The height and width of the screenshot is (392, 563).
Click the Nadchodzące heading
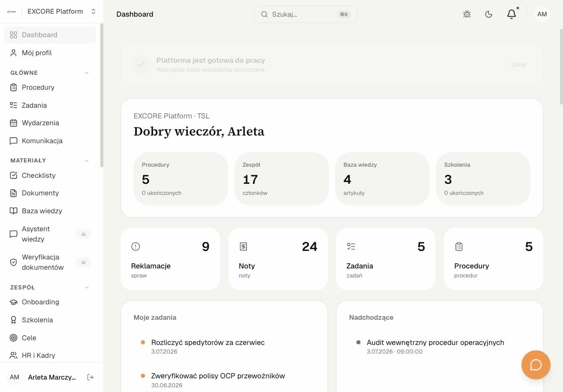(x=371, y=317)
